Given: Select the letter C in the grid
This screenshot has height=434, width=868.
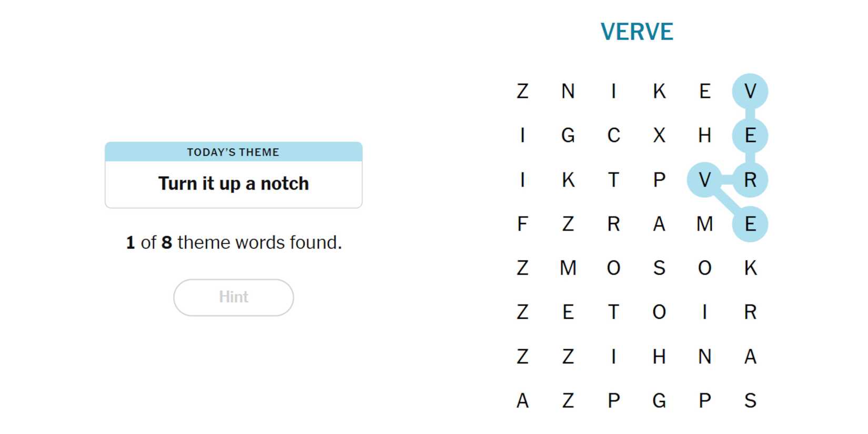Looking at the screenshot, I should click(x=613, y=136).
